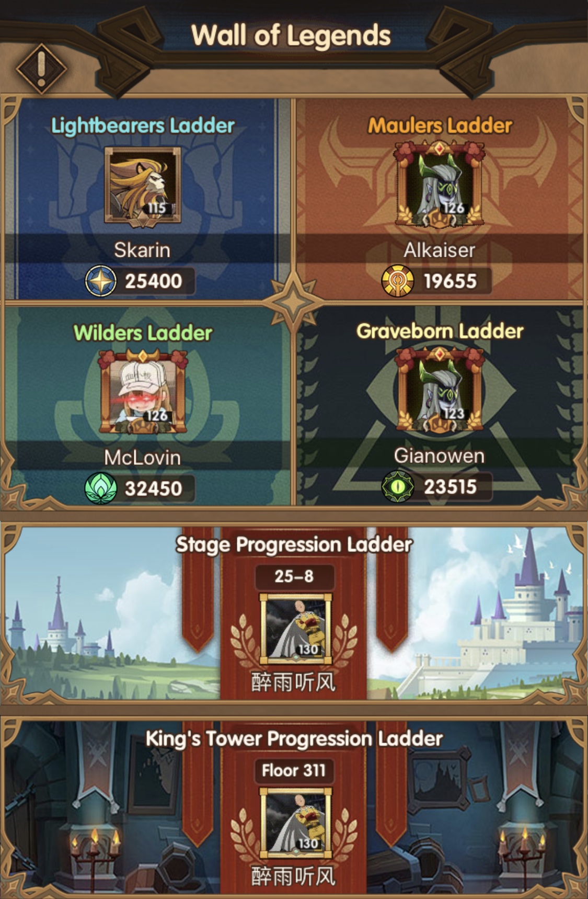
Task: Open the Lightbearers Ladder heading
Action: pyautogui.click(x=143, y=126)
